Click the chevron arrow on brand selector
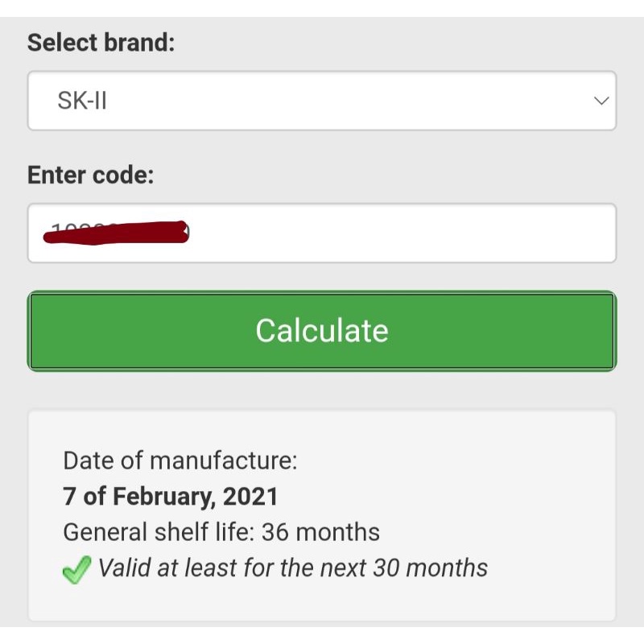This screenshot has width=644, height=644. coord(600,101)
